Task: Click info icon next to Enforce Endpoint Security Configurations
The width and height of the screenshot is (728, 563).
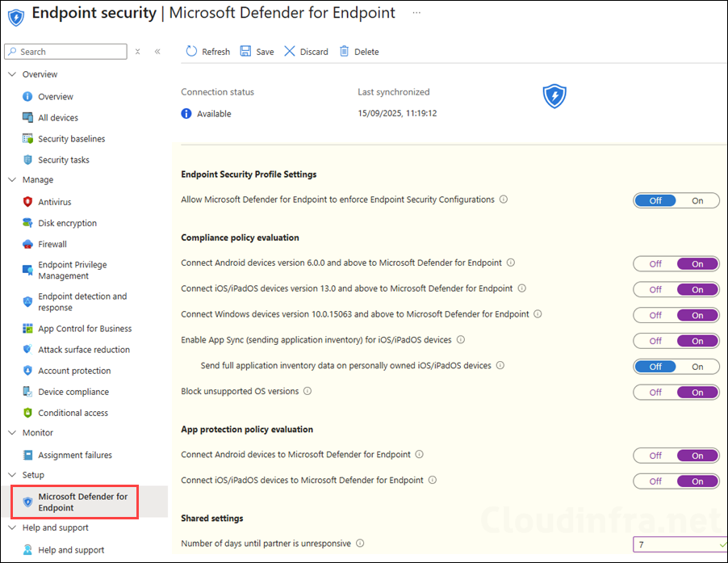Action: coord(504,200)
